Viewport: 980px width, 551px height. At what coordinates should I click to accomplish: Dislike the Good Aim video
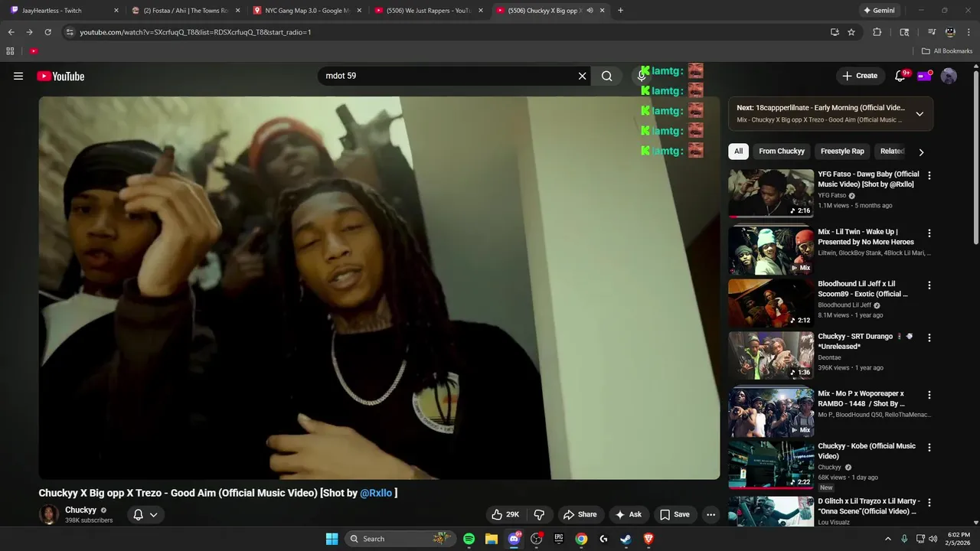[539, 514]
